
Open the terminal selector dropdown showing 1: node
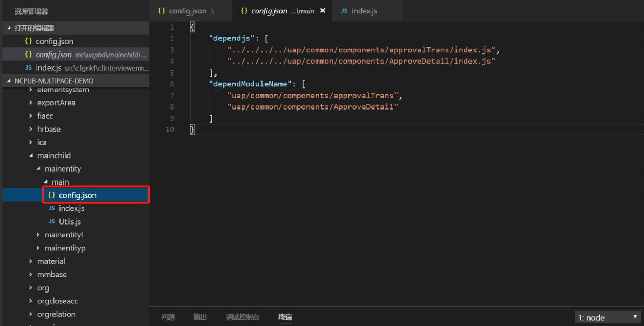pyautogui.click(x=607, y=317)
